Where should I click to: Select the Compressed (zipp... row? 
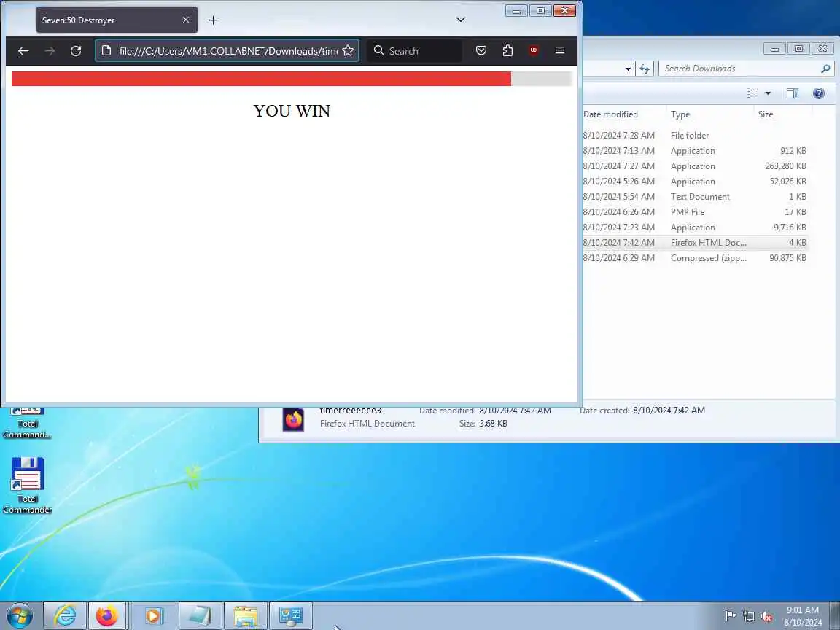point(696,258)
